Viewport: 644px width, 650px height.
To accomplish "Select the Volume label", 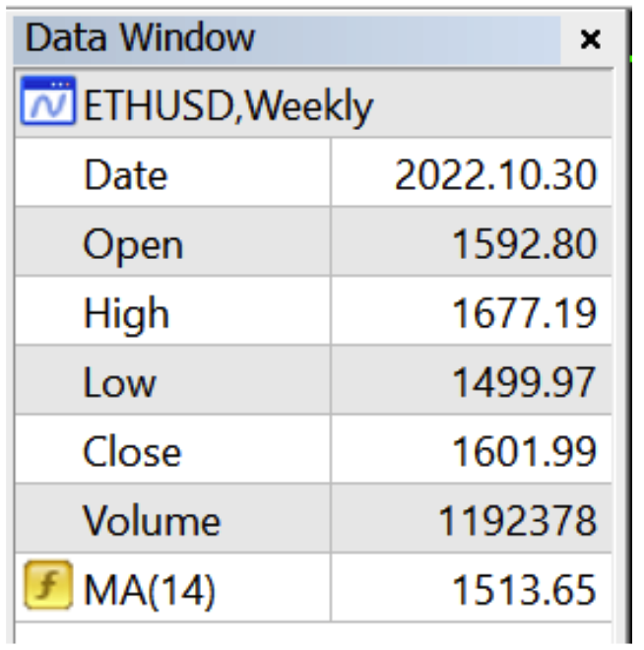I will 151,521.
